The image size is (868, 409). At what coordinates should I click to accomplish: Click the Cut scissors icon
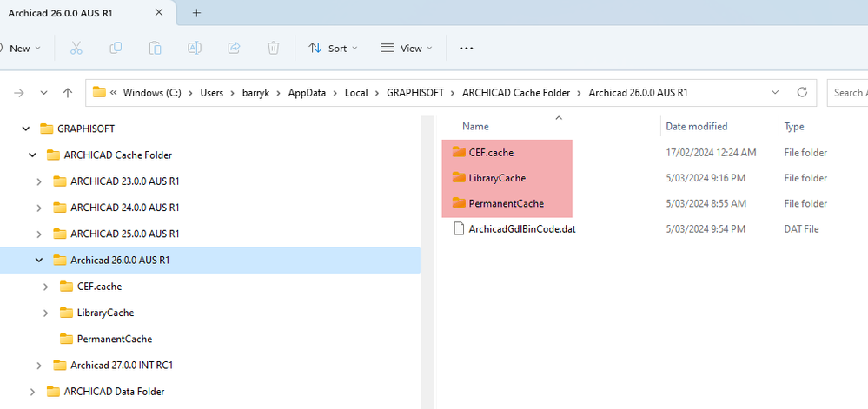[x=76, y=48]
